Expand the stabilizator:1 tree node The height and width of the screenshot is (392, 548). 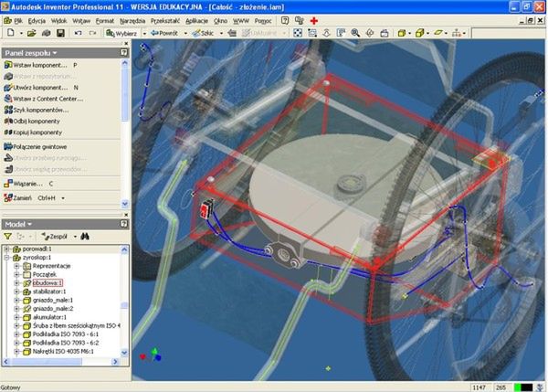pyautogui.click(x=16, y=291)
